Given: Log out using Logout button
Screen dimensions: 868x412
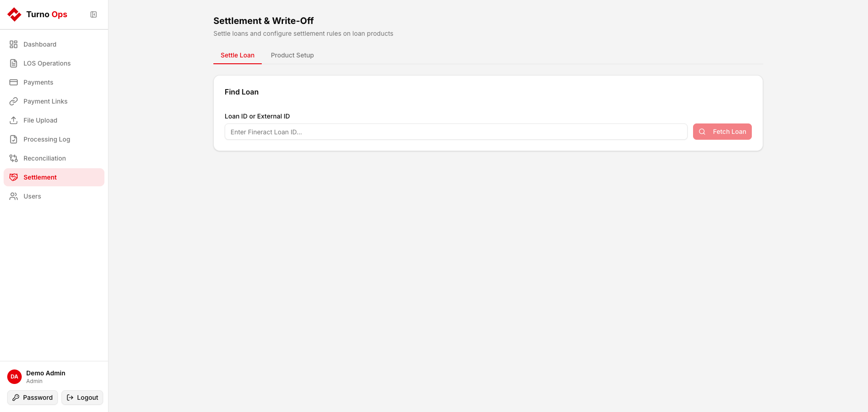Looking at the screenshot, I should (82, 398).
